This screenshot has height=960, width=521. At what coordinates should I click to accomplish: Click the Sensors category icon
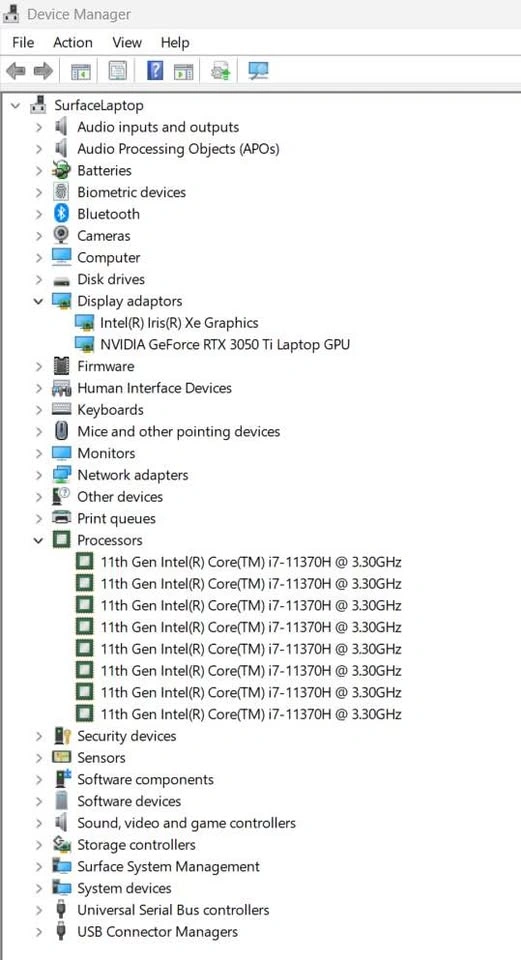tap(61, 757)
